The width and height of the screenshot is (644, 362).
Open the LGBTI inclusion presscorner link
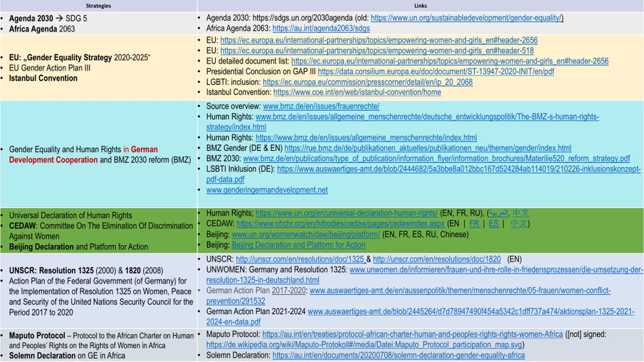click(x=368, y=82)
